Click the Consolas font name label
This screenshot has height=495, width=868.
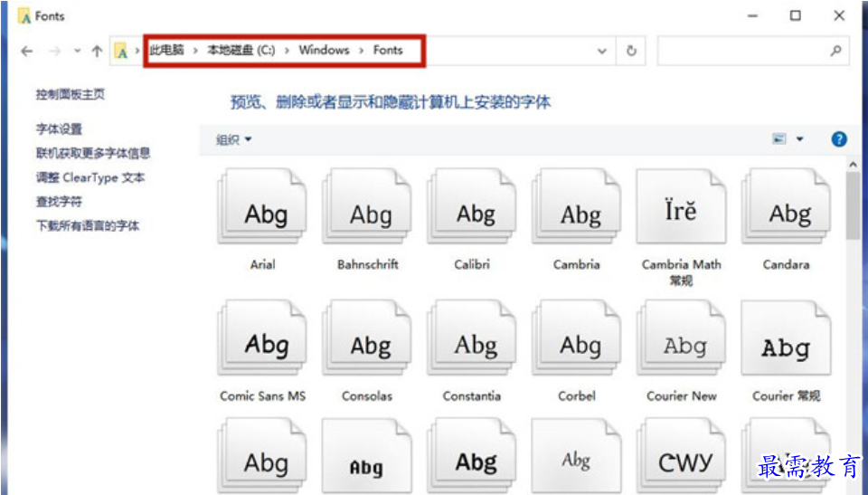click(367, 396)
